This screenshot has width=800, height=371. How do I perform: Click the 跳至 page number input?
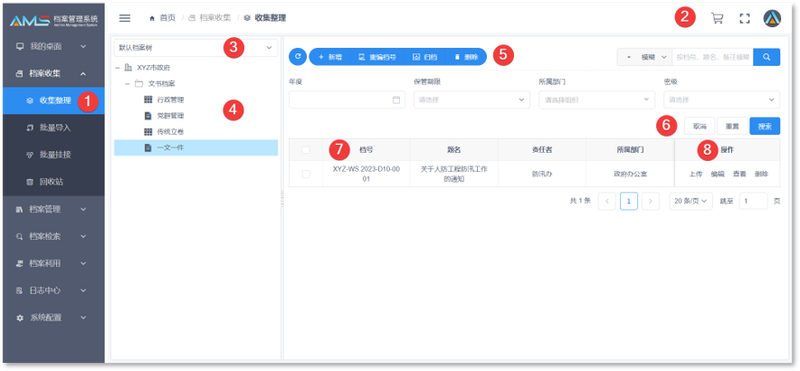(753, 201)
